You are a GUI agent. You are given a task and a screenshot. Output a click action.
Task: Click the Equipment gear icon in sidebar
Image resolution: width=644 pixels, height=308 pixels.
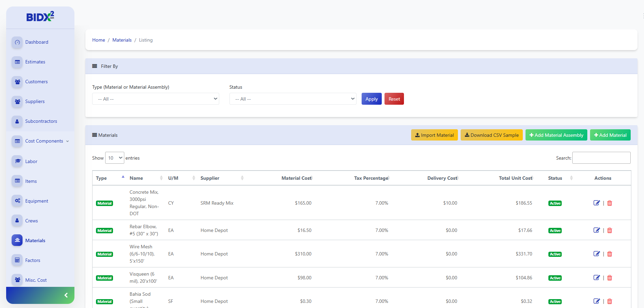[x=17, y=201]
